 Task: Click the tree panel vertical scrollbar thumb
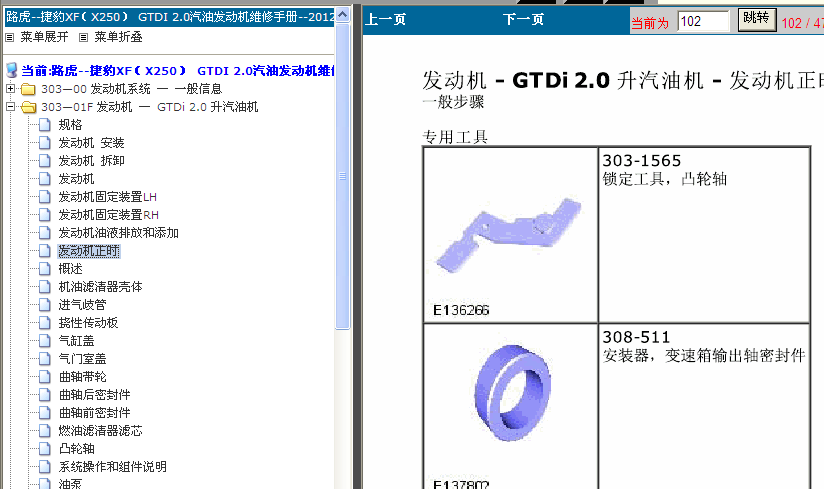tap(342, 176)
